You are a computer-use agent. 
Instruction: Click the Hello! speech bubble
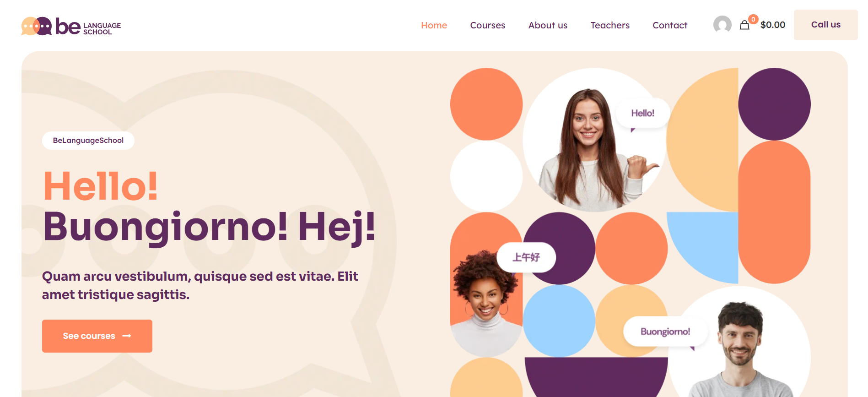click(x=642, y=114)
